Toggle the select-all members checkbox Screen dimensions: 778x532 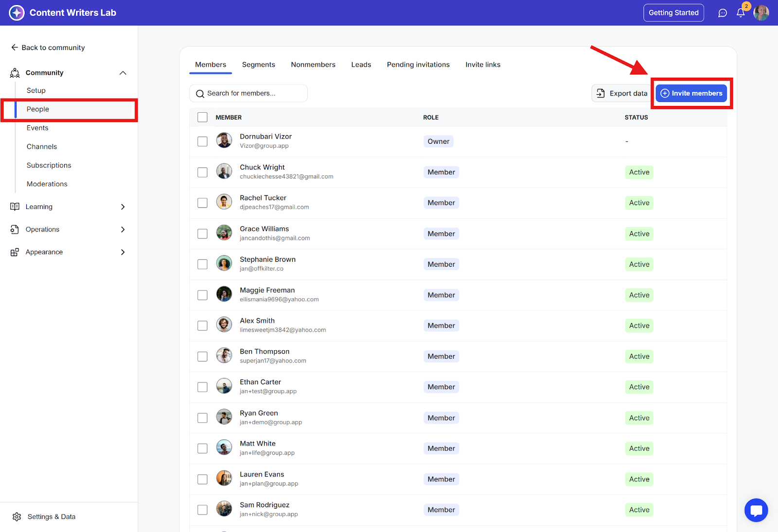click(x=202, y=117)
